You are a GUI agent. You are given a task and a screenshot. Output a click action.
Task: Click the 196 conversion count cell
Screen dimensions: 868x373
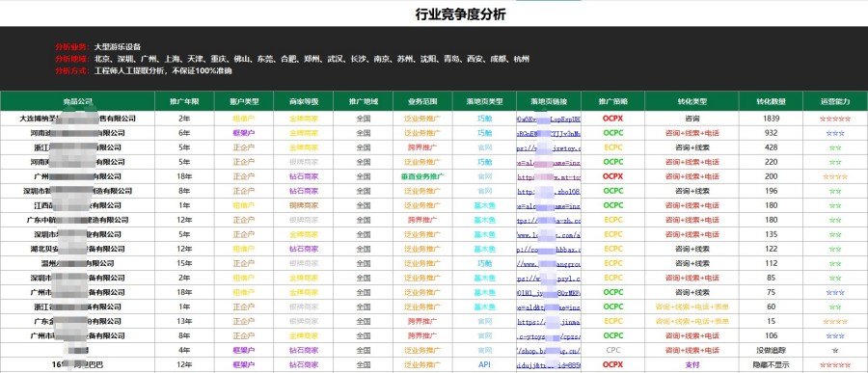[x=772, y=191]
